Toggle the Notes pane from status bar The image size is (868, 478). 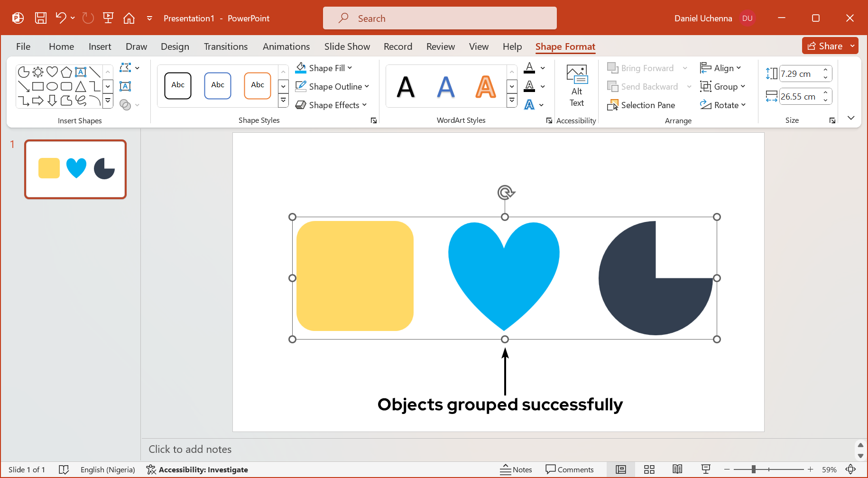(x=516, y=469)
